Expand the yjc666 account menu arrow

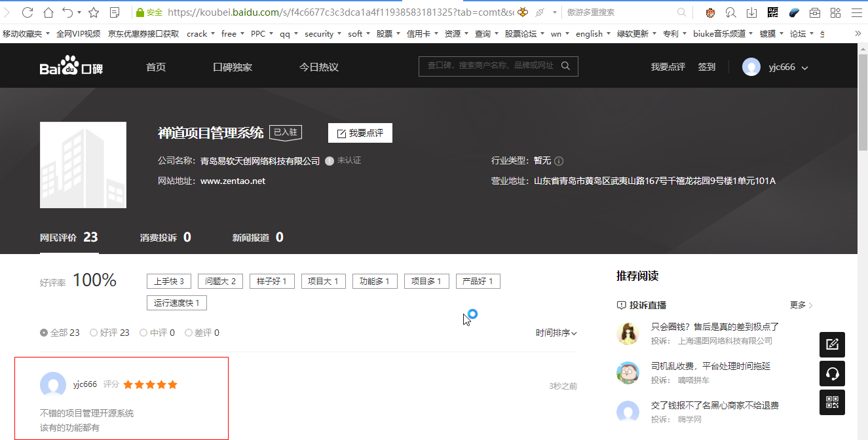tap(805, 67)
